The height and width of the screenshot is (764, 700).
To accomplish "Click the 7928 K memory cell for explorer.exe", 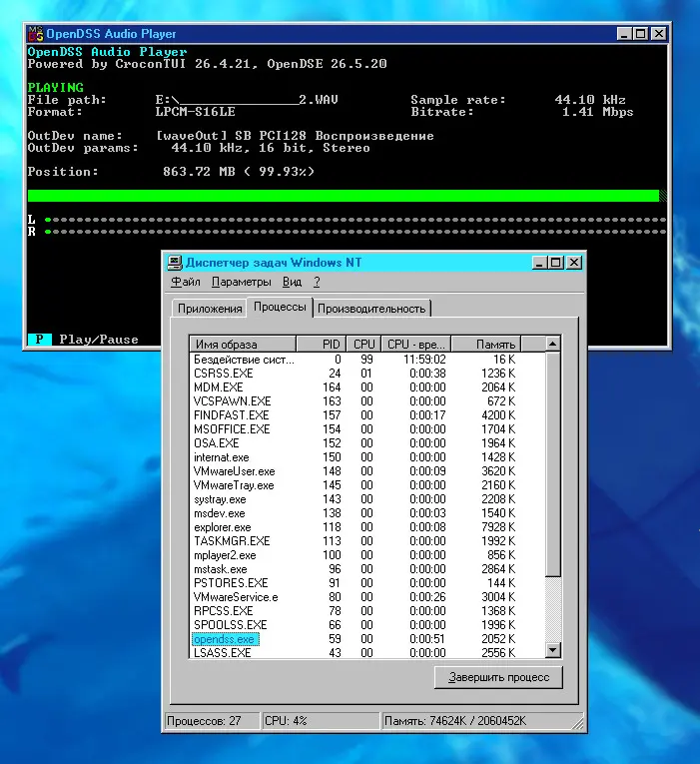I will [x=498, y=527].
